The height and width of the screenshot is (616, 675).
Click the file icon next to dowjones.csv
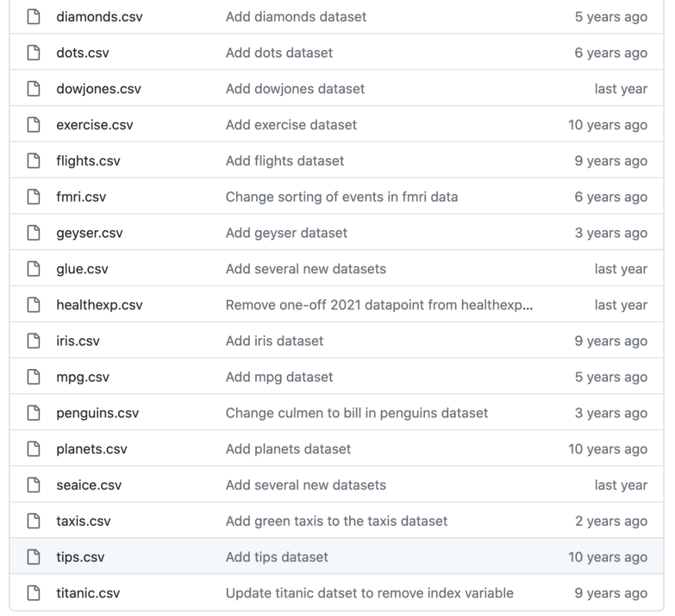(x=32, y=89)
